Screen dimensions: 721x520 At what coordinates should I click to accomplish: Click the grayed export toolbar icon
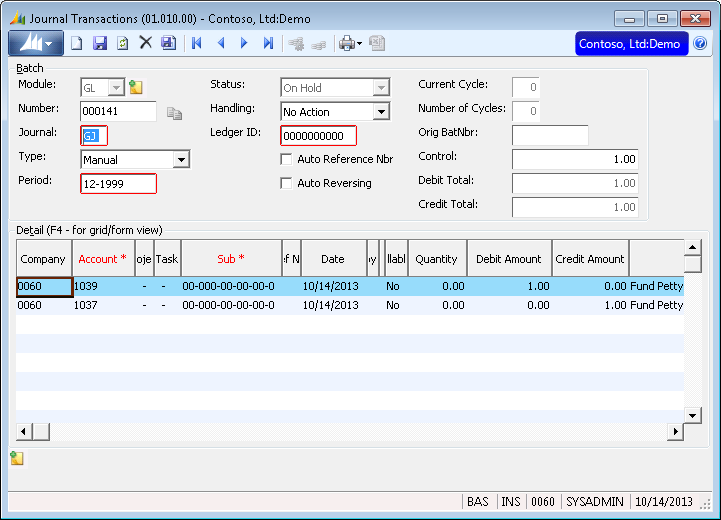point(377,44)
